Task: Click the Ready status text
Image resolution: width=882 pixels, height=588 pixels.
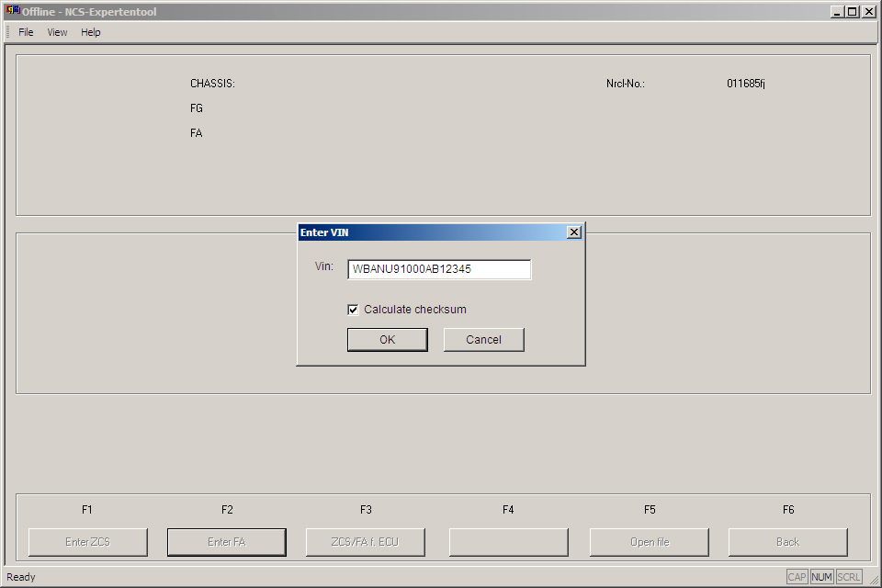Action: click(x=21, y=577)
